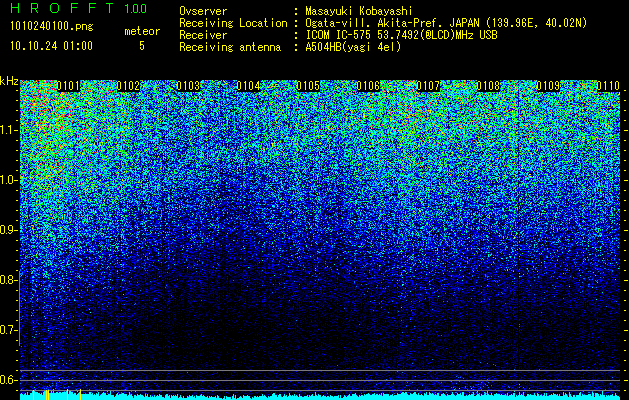Image resolution: width=629 pixels, height=400 pixels.
Task: Select the 0108 time marker
Action: (488, 86)
